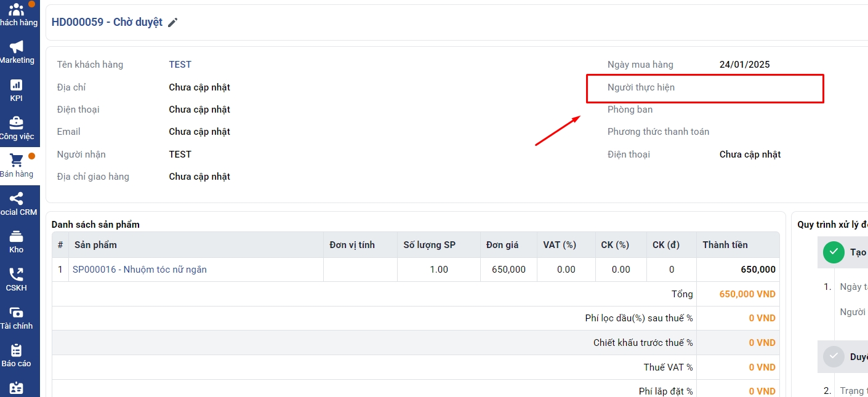
Task: Select the KPI chart icon
Action: coord(17,85)
